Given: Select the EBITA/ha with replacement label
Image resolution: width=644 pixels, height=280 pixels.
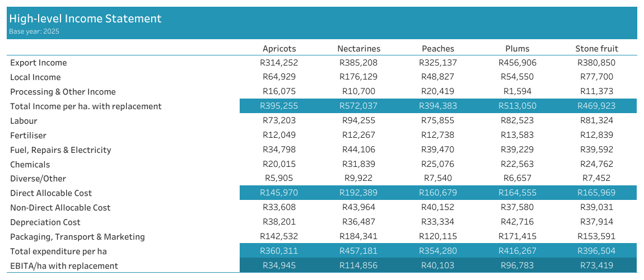Looking at the screenshot, I should tap(64, 266).
